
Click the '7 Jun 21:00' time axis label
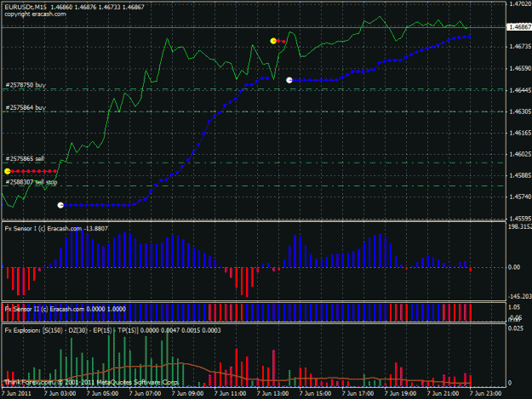point(443,394)
